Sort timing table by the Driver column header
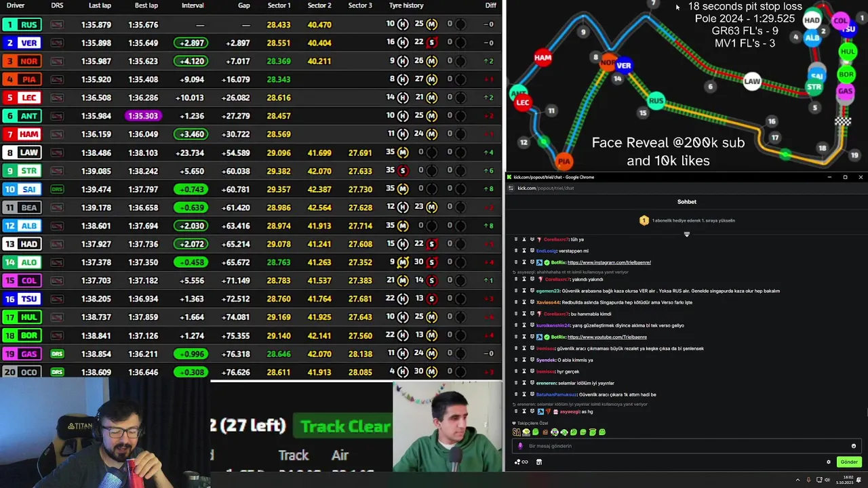The image size is (868, 488). (16, 5)
